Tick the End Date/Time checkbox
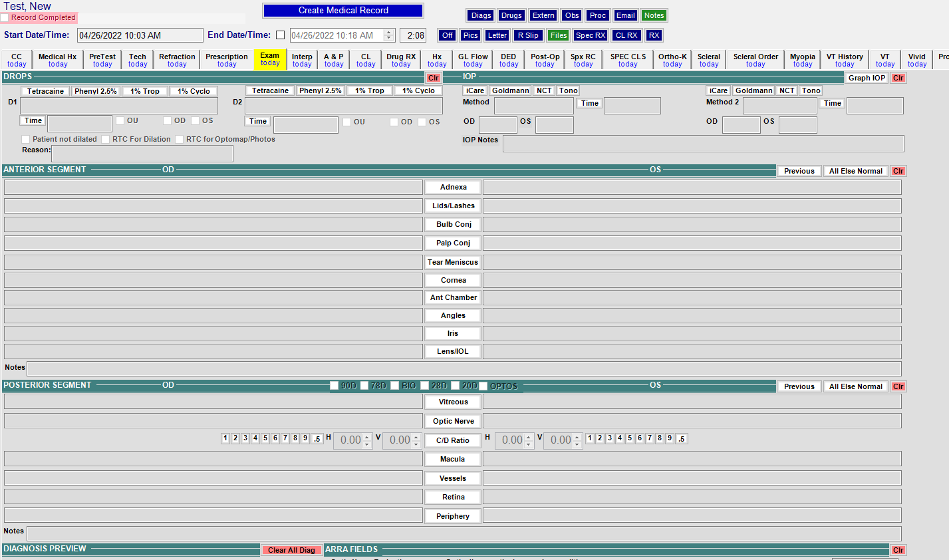949x560 pixels. pos(280,35)
